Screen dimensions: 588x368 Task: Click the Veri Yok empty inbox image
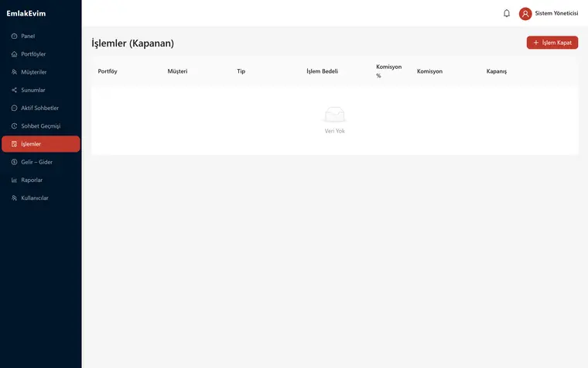point(334,114)
